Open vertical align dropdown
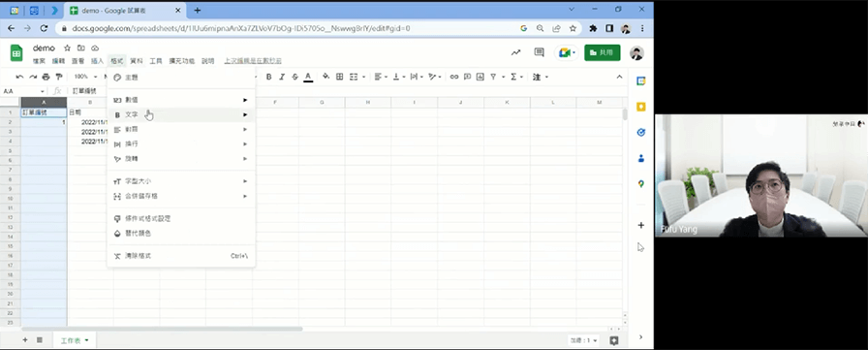The image size is (868, 350). point(398,77)
